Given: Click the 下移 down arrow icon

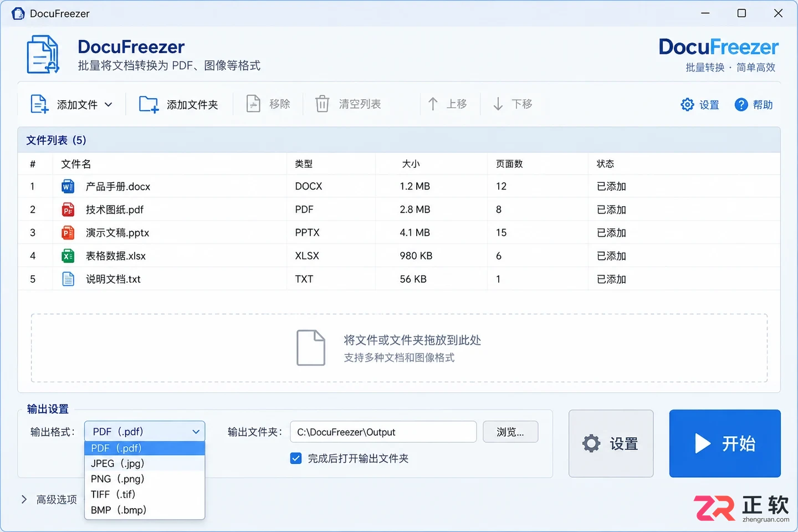Looking at the screenshot, I should pyautogui.click(x=498, y=104).
